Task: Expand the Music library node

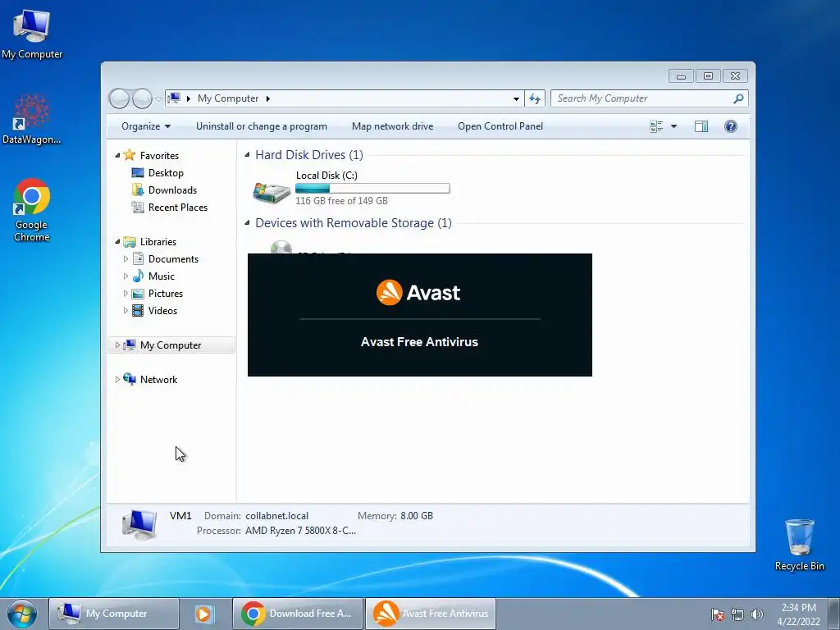Action: point(126,276)
